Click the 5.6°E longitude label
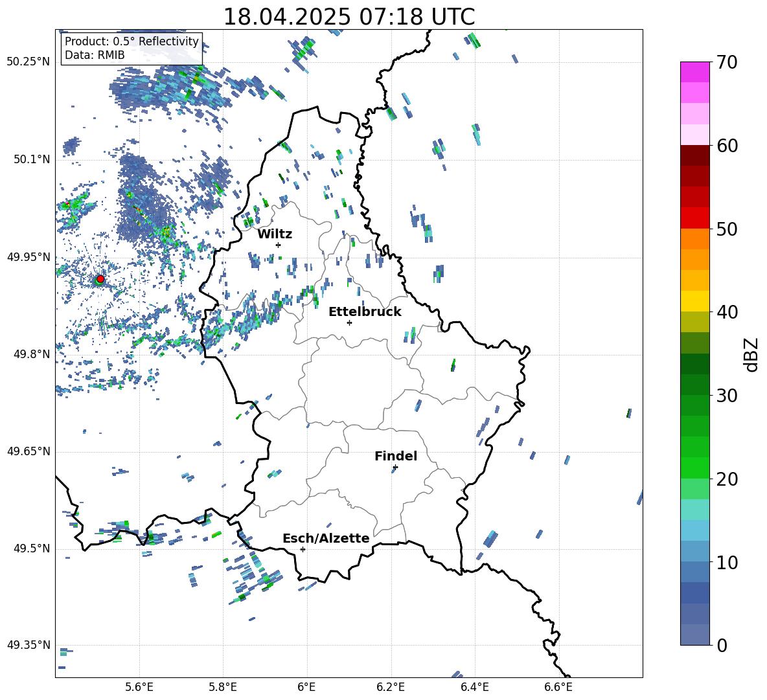This screenshot has height=700, width=767. (x=139, y=687)
